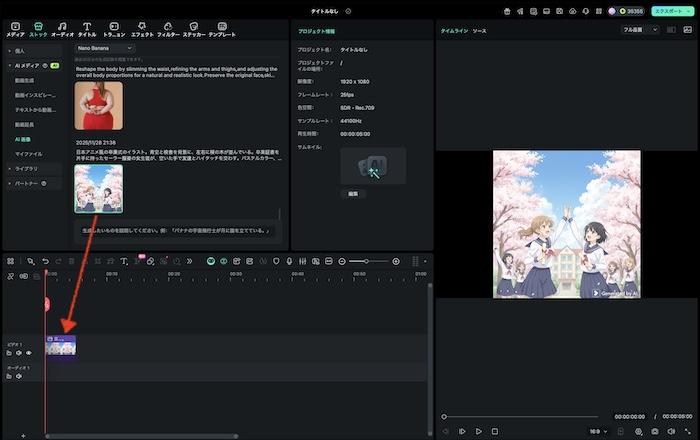The image size is (700, 440).
Task: Click the snapshot image icon in preview header
Action: pyautogui.click(x=688, y=30)
